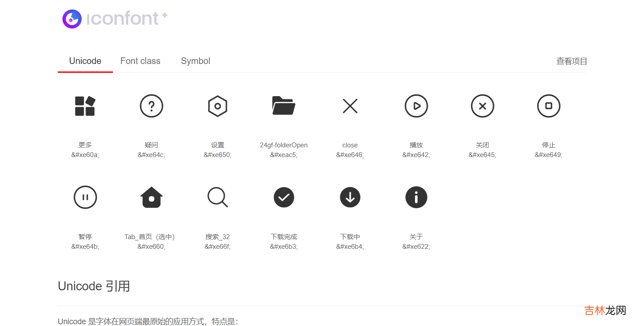Screen dimensions: 644x326
Task: Click the code &#xe6b4;
Action: (350, 247)
